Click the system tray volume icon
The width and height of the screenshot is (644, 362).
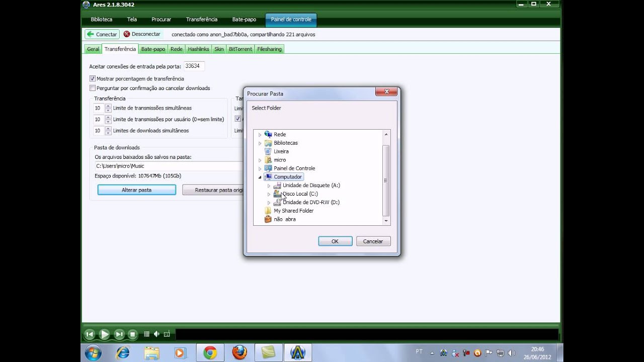click(512, 353)
